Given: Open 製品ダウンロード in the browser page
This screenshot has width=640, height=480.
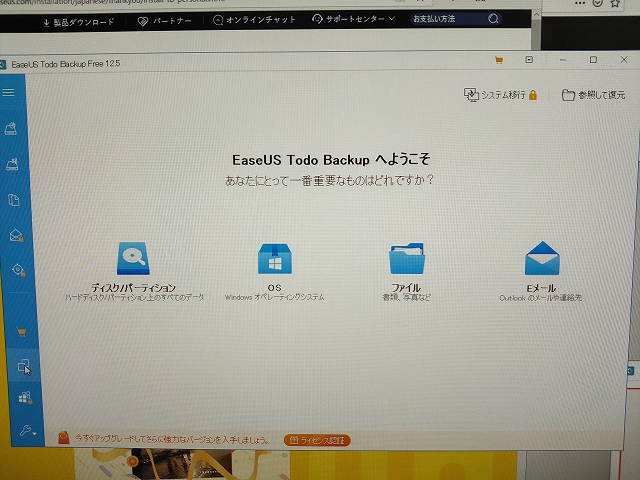Looking at the screenshot, I should (x=79, y=22).
